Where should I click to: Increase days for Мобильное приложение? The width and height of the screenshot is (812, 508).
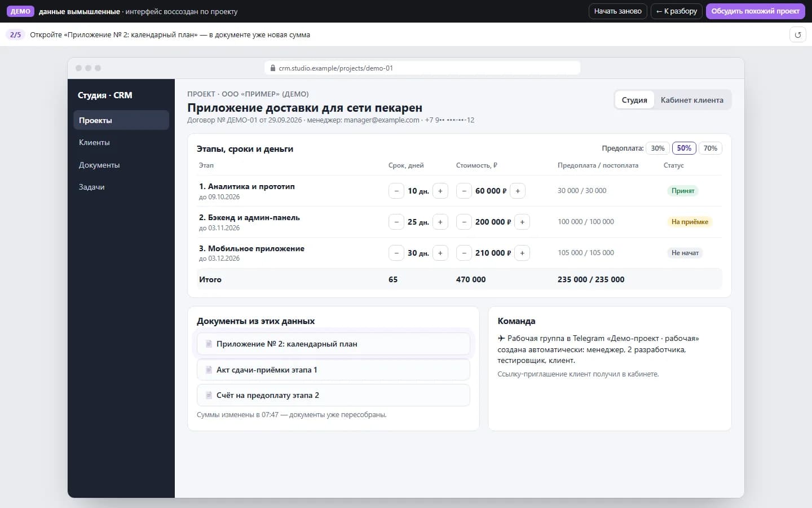[440, 253]
